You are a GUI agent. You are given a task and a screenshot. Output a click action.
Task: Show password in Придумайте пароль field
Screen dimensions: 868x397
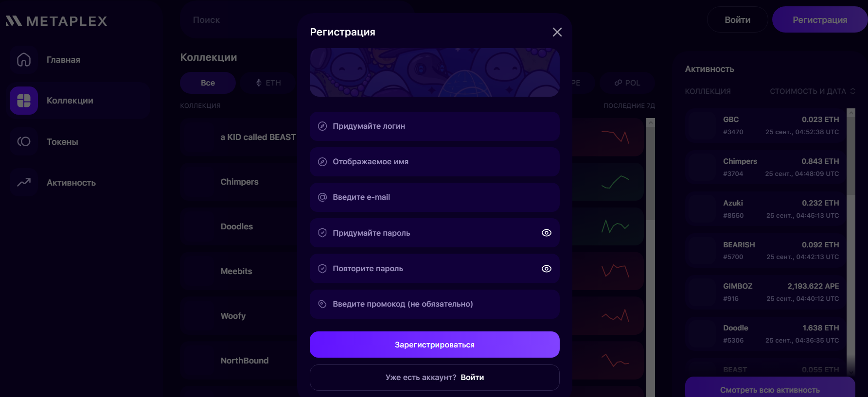[547, 233]
